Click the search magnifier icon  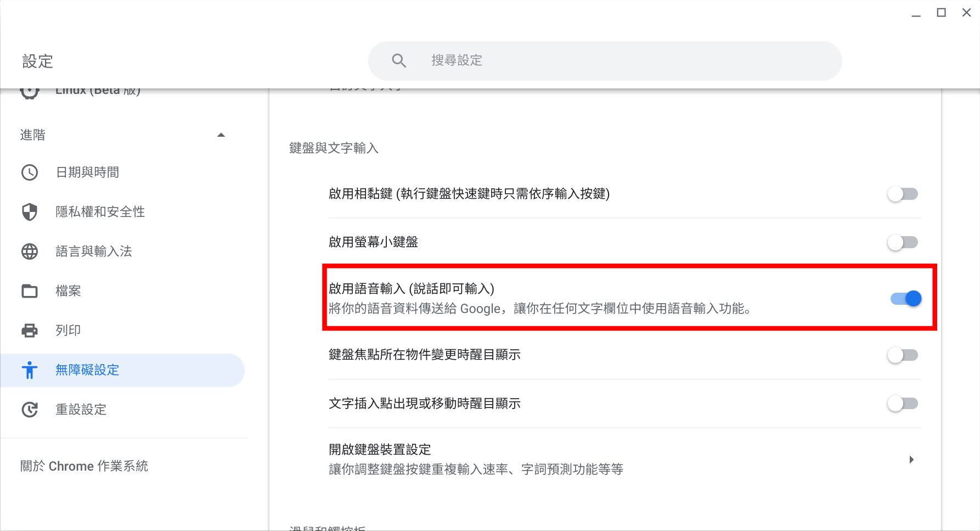399,60
